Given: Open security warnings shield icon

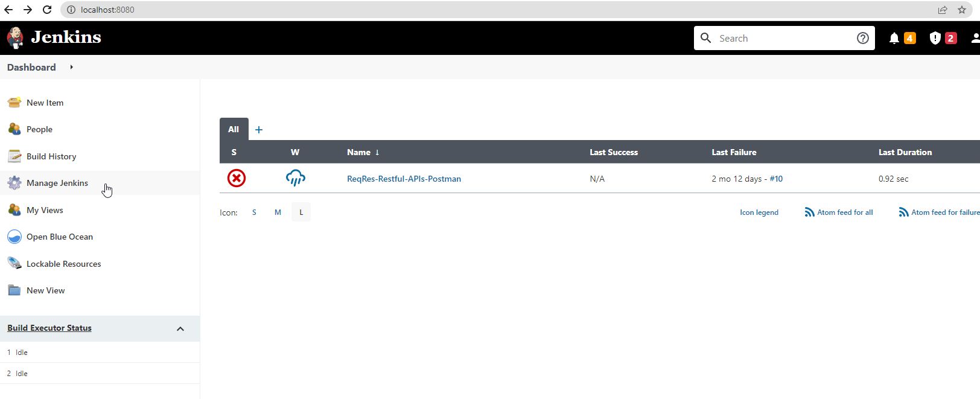Looking at the screenshot, I should (x=935, y=38).
